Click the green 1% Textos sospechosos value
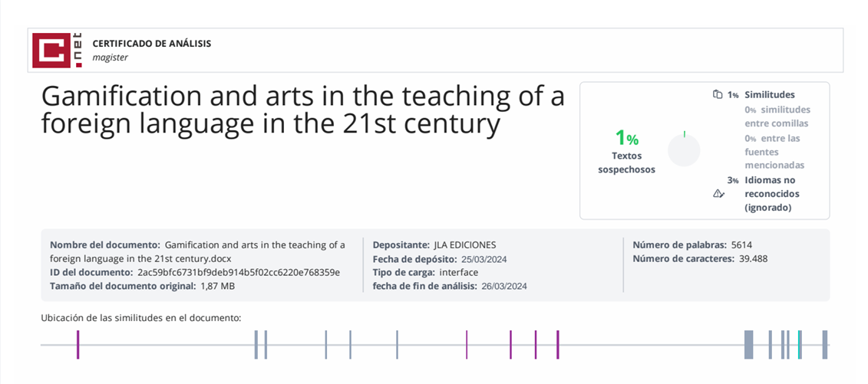 coord(626,139)
